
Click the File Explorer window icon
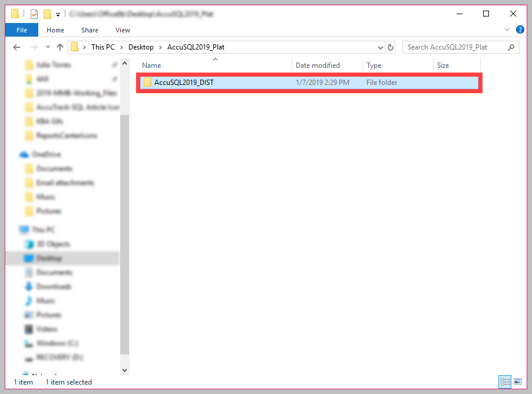15,14
